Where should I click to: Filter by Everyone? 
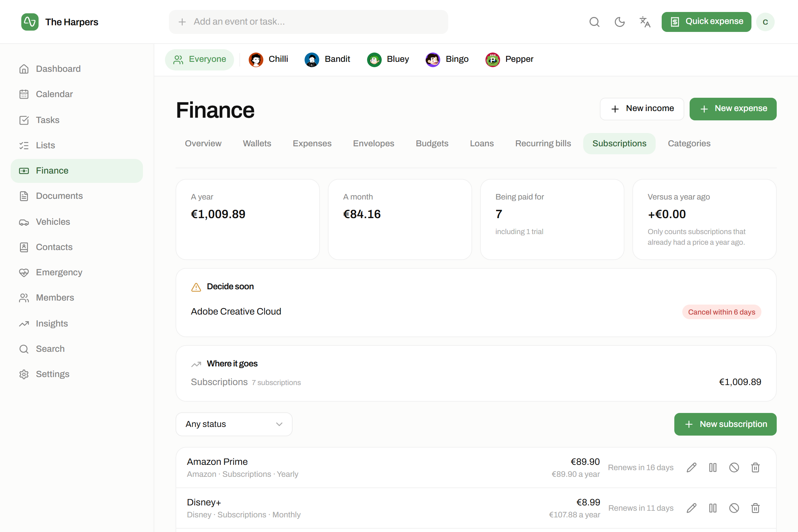pos(199,60)
